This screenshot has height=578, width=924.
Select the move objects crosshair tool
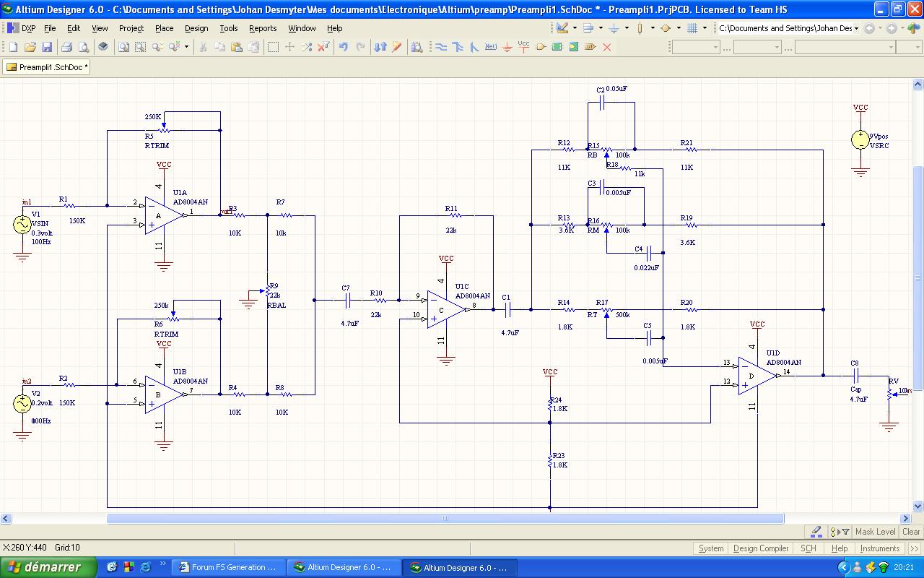pyautogui.click(x=289, y=47)
